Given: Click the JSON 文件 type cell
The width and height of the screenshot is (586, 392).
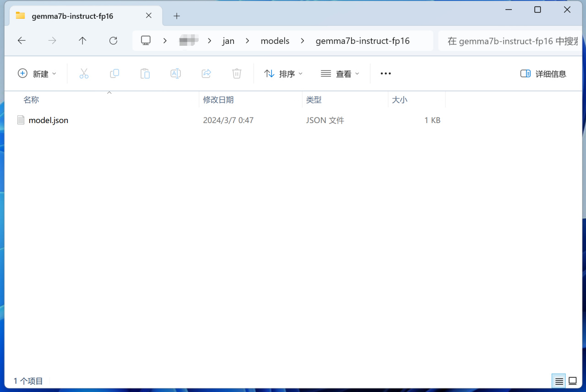Looking at the screenshot, I should click(325, 120).
